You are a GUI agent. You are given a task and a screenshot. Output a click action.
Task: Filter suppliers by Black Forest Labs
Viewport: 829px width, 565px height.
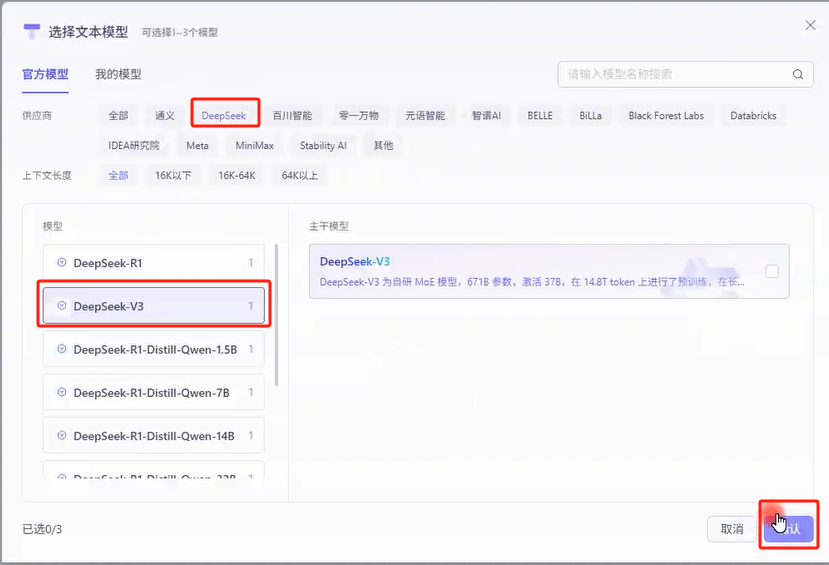pos(666,116)
